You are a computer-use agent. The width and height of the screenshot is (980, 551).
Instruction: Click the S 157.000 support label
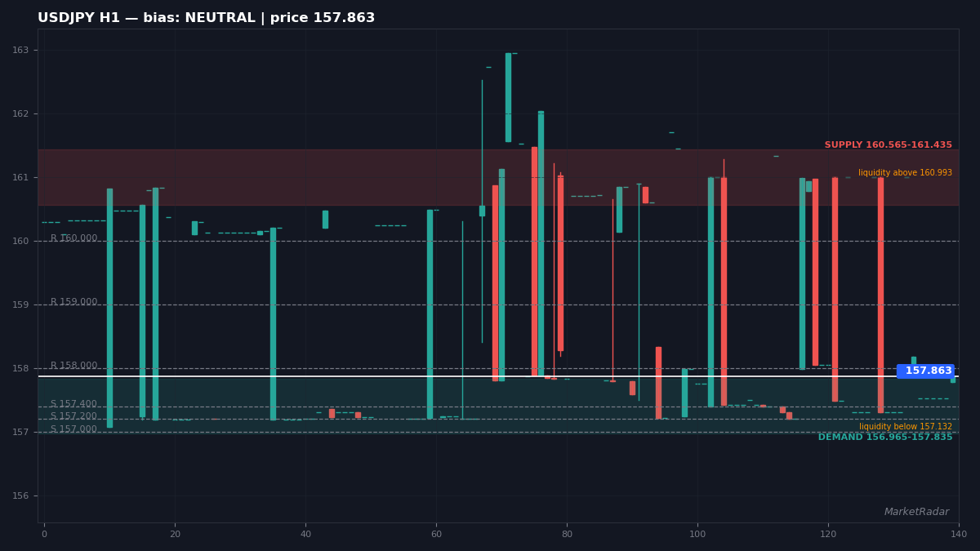73,429
